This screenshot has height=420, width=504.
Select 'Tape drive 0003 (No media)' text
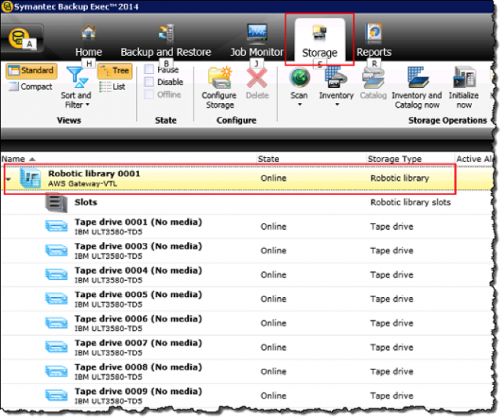coord(138,246)
